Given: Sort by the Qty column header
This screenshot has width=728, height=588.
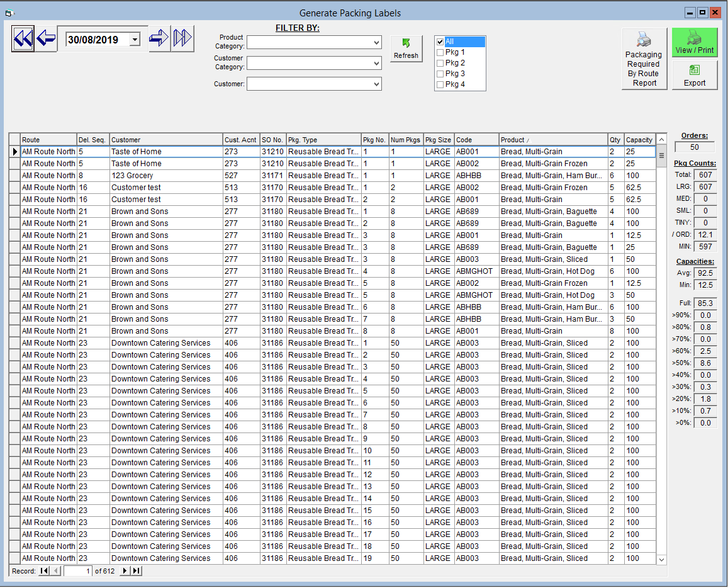Looking at the screenshot, I should coord(616,140).
